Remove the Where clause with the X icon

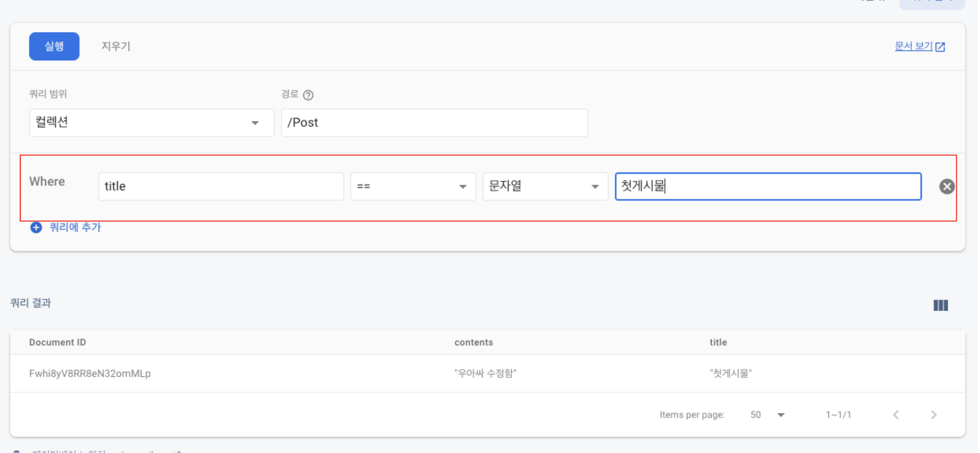pyautogui.click(x=946, y=186)
